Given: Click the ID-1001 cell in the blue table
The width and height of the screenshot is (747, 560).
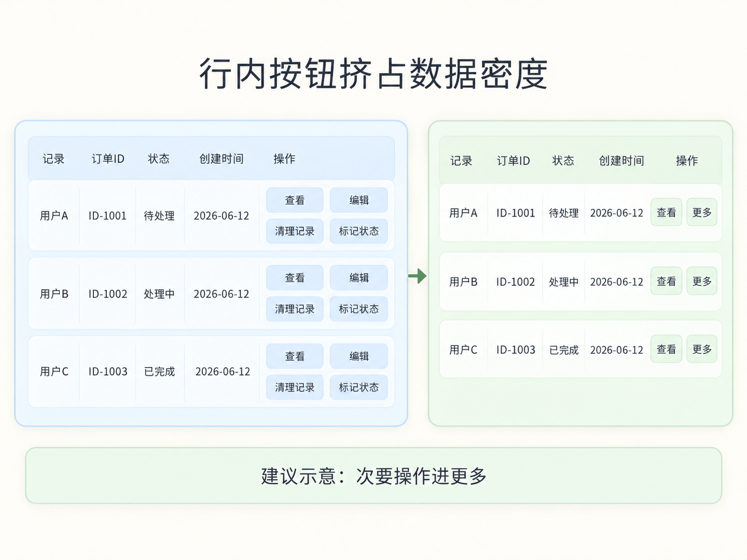Looking at the screenshot, I should 107,216.
